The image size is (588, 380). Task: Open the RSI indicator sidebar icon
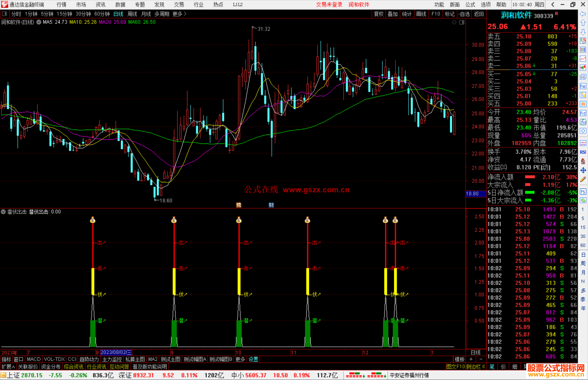[583, 152]
